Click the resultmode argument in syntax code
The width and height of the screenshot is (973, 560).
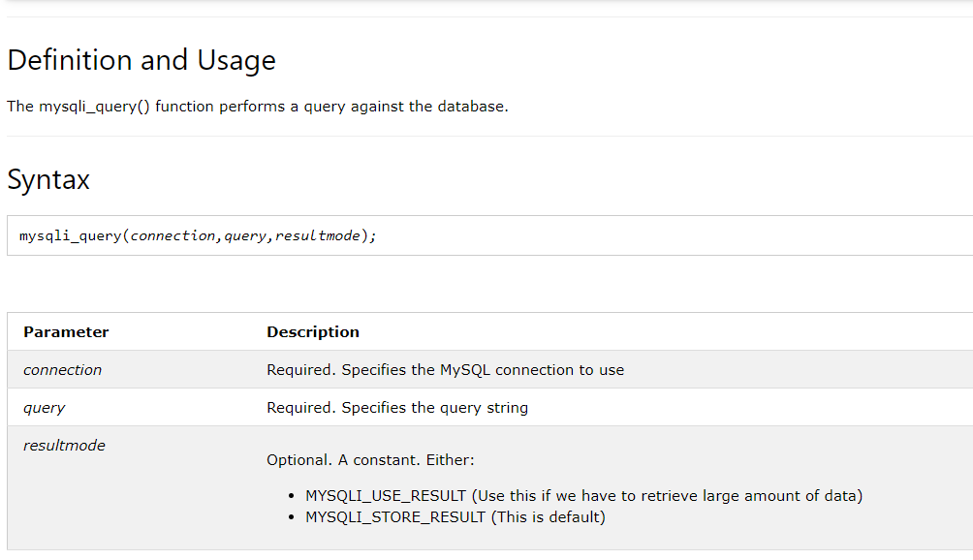pyautogui.click(x=317, y=236)
